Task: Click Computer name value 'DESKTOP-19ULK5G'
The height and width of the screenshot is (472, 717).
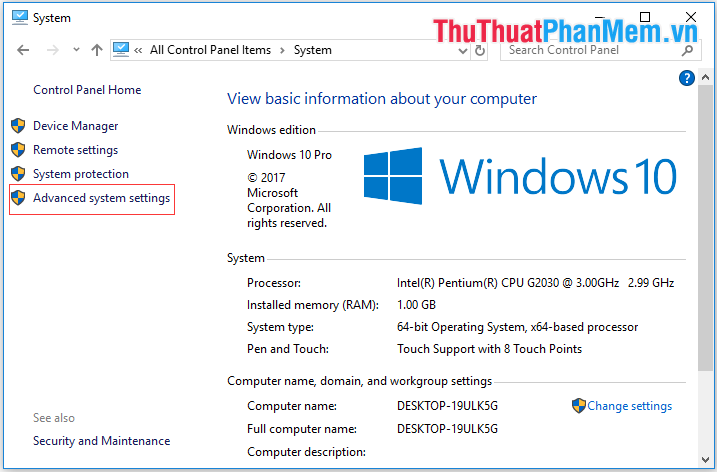Action: click(447, 406)
